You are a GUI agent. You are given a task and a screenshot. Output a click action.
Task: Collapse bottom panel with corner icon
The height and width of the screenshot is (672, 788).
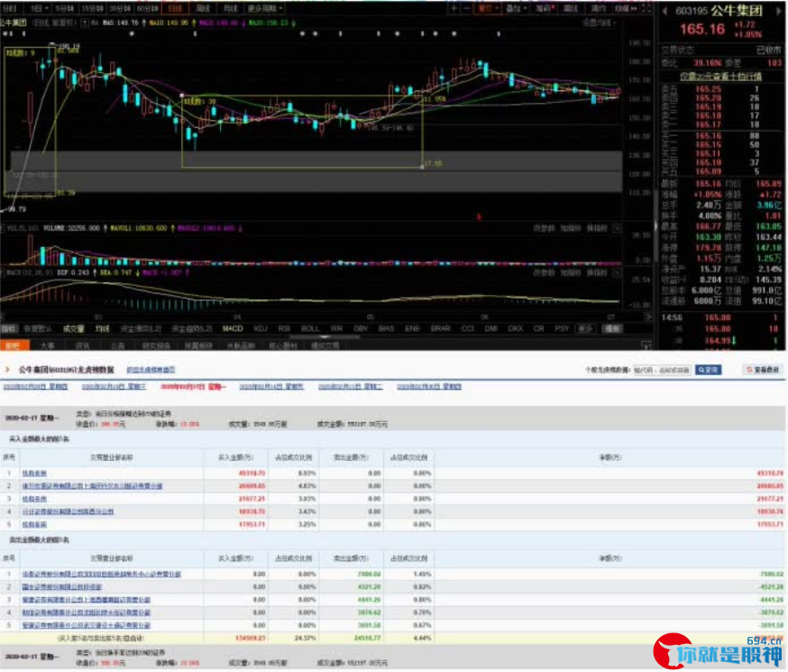646,345
